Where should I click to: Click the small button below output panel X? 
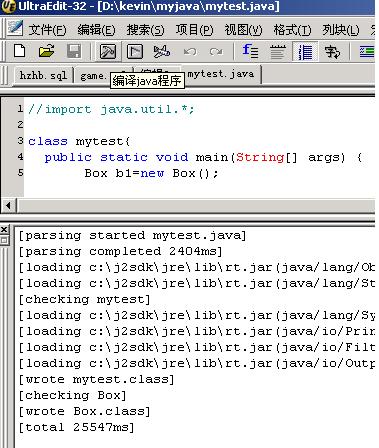coord(4,240)
